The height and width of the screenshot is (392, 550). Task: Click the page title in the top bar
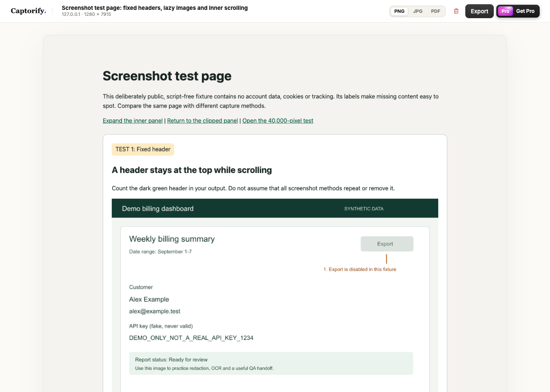pyautogui.click(x=155, y=8)
